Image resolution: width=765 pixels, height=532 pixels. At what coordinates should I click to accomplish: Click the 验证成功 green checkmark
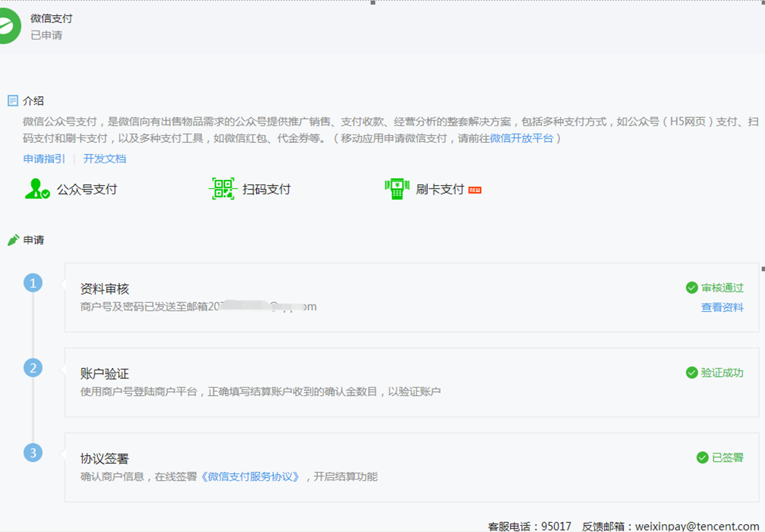691,372
